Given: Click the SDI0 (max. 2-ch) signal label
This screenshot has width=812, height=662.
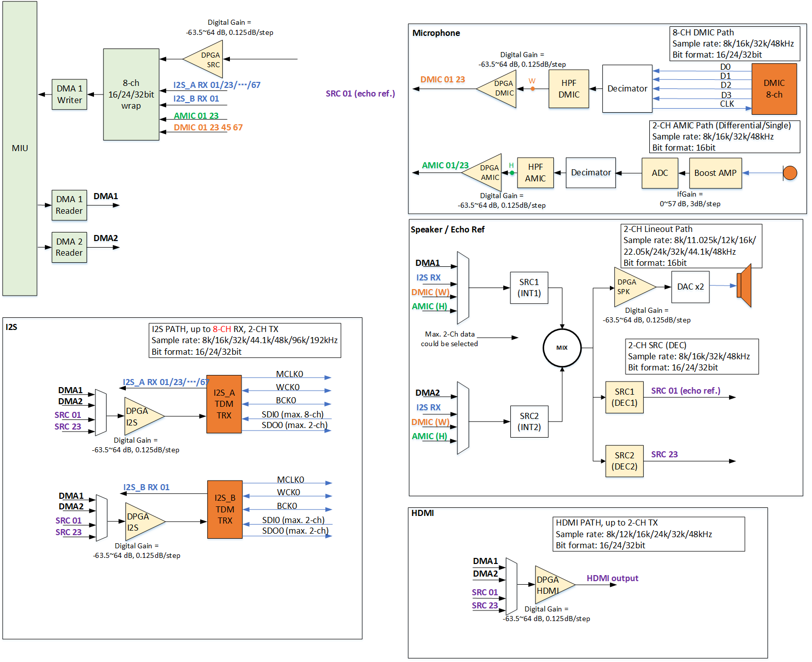Looking at the screenshot, I should coord(293,520).
